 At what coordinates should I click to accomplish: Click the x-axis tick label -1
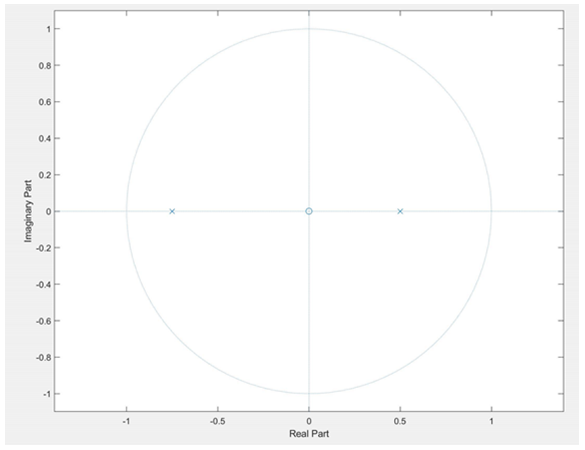(x=126, y=421)
